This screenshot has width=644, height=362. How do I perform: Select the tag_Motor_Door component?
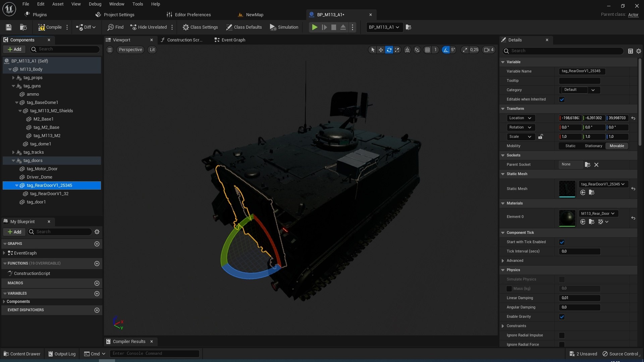42,169
